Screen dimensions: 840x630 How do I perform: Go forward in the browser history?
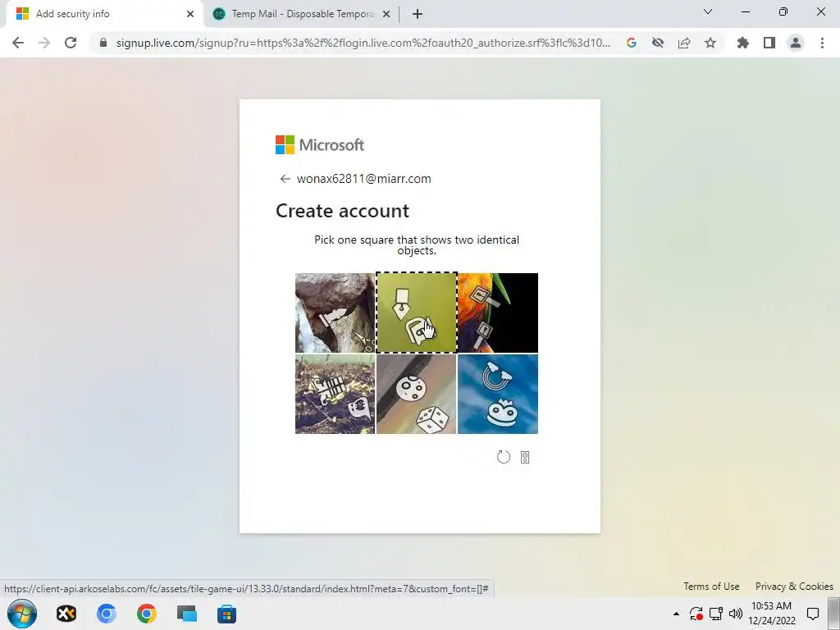(x=44, y=43)
